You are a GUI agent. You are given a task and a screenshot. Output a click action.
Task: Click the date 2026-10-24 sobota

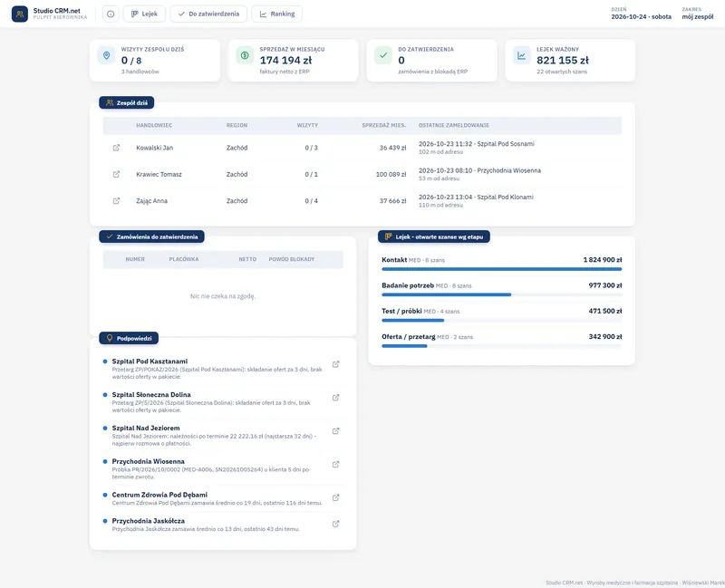point(642,16)
